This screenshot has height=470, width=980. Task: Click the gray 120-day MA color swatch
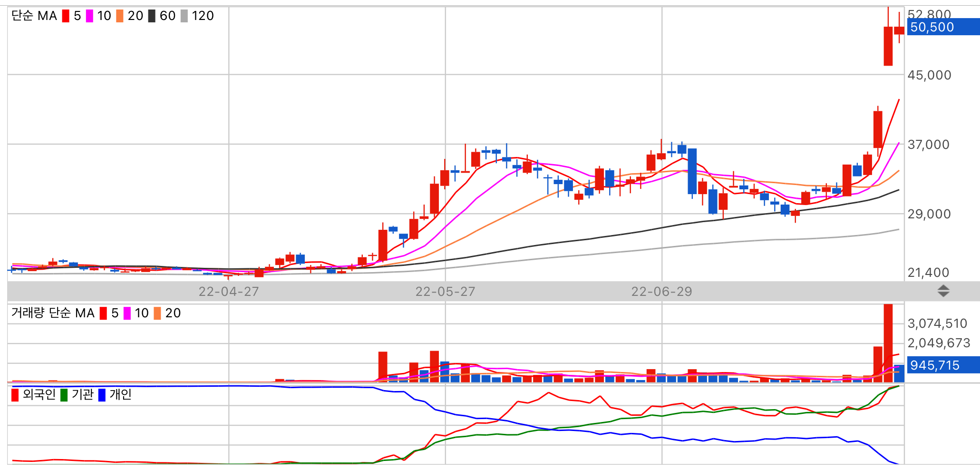[x=184, y=16]
